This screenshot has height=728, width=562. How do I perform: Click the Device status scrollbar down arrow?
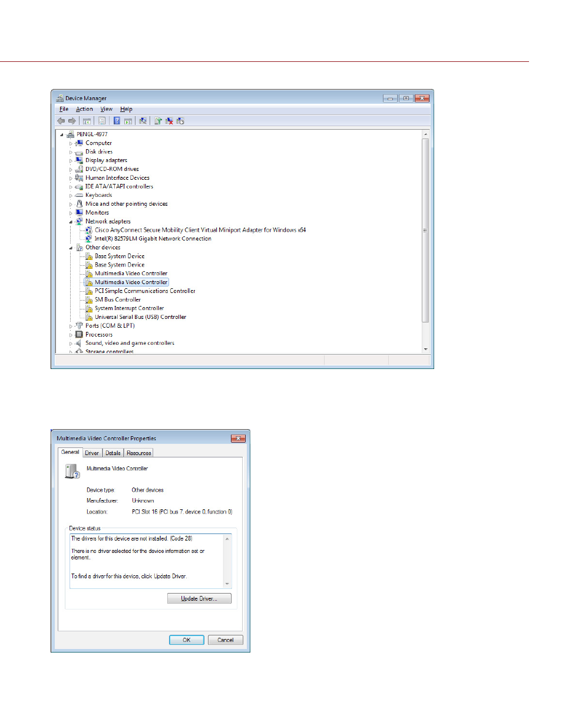[x=227, y=584]
